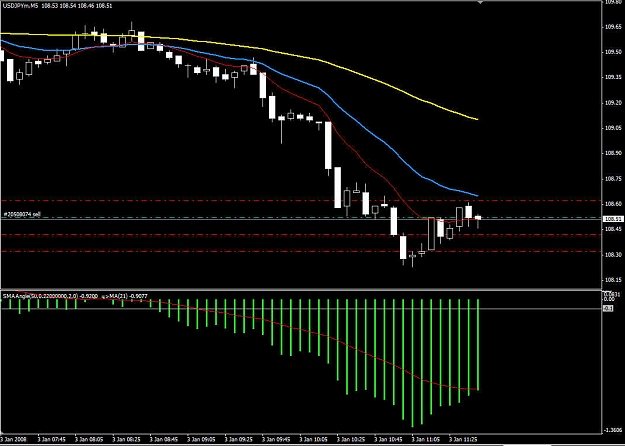Click the current price tag 108.51 on axis
Image resolution: width=625 pixels, height=446 pixels.
[613, 219]
